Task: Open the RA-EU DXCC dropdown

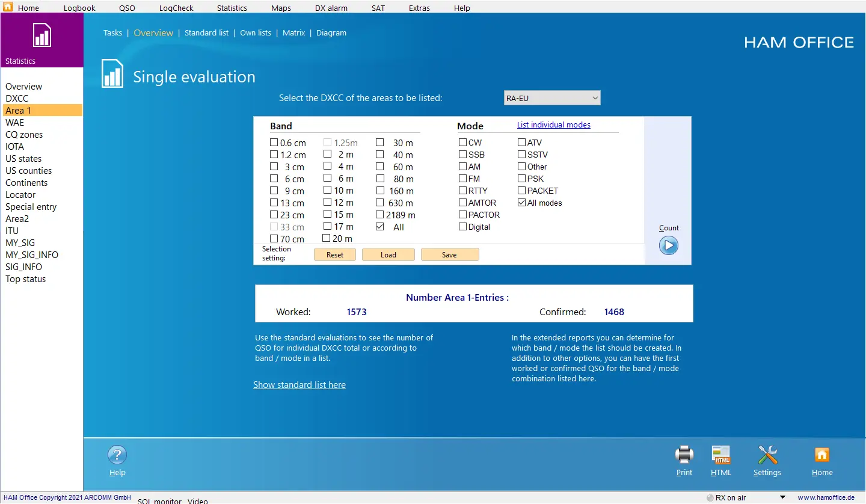Action: (552, 97)
